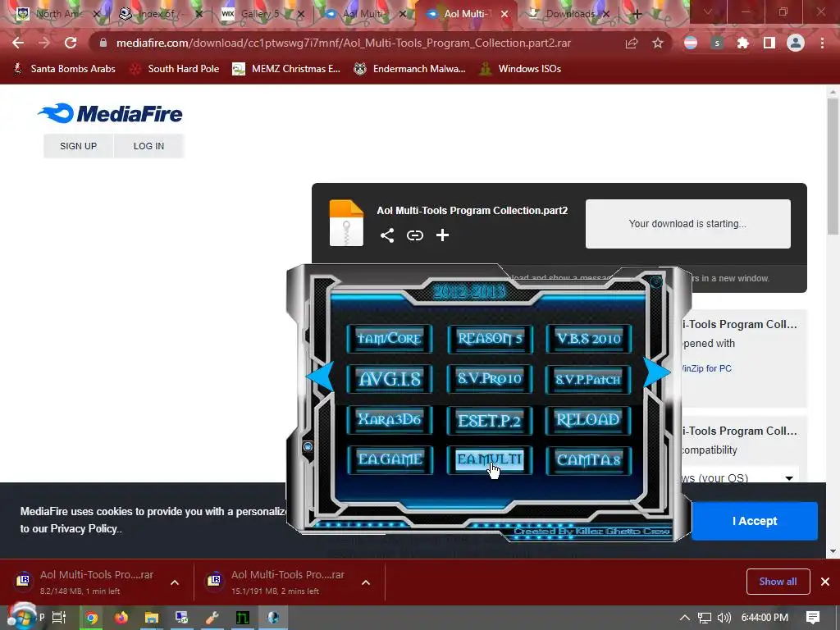The image size is (840, 630).
Task: Expand options for the 15.1/191 MB download
Action: (x=366, y=583)
